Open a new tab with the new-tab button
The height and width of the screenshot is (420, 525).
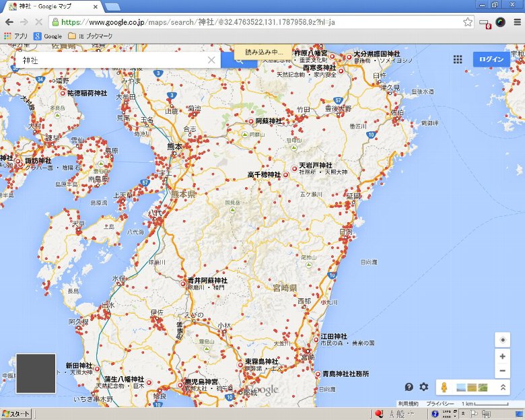click(112, 7)
